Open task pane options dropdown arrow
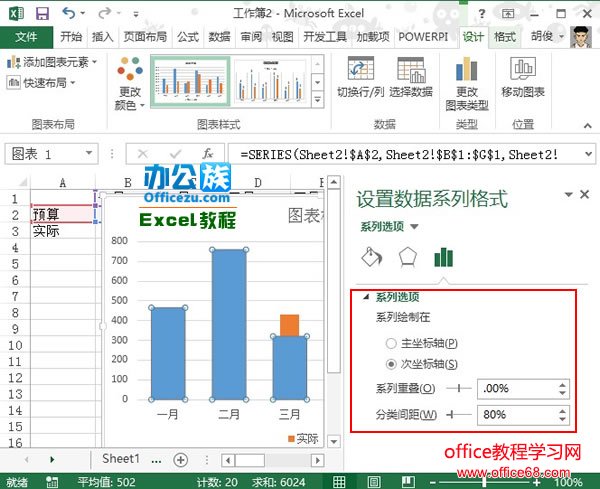The width and height of the screenshot is (600, 489). tap(569, 195)
